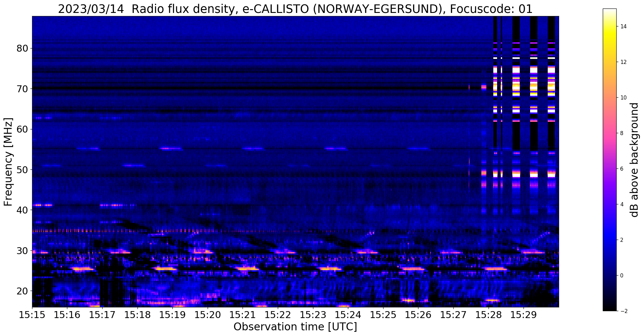The image size is (644, 336).
Task: Click the 80 MHz frequency tick label
Action: tap(22, 48)
